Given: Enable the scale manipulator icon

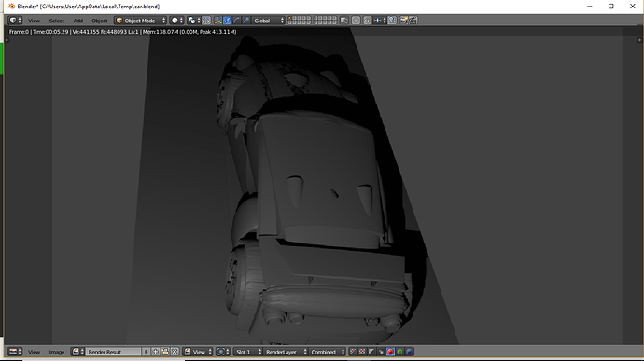Looking at the screenshot, I should pos(246,21).
